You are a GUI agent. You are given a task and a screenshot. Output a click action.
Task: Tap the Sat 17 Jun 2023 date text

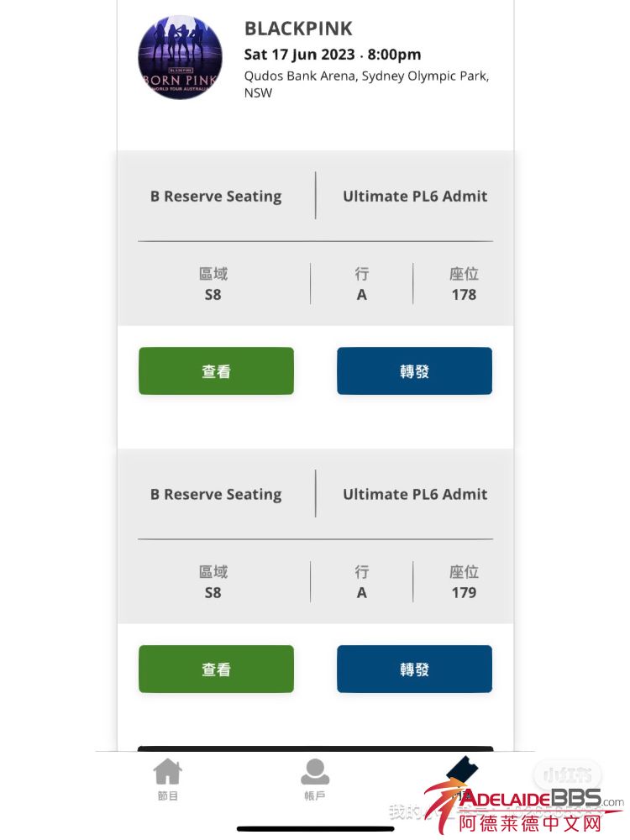(x=332, y=55)
